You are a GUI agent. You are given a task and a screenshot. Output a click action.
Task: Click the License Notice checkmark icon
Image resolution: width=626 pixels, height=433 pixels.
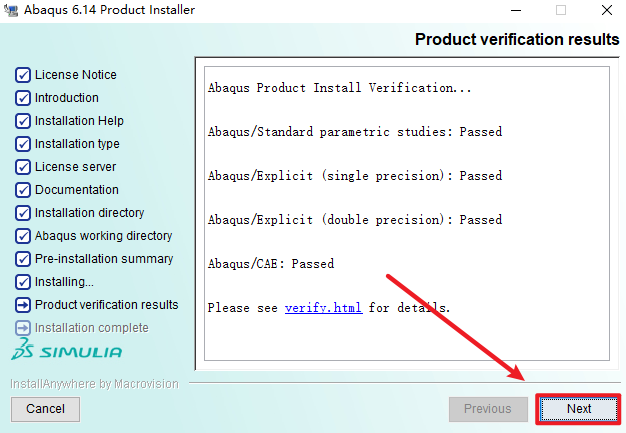click(23, 75)
